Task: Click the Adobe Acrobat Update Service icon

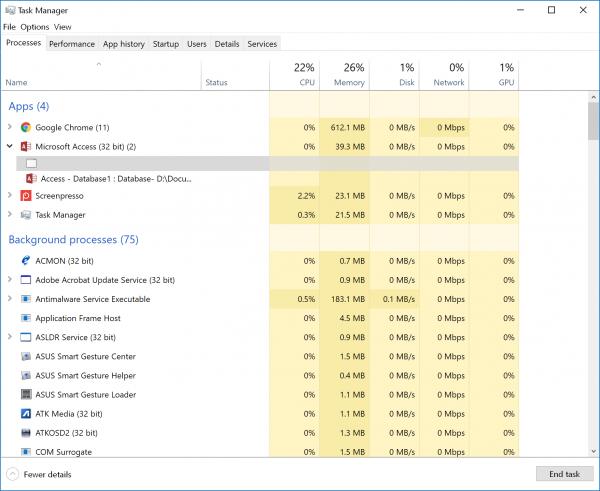Action: coord(26,280)
